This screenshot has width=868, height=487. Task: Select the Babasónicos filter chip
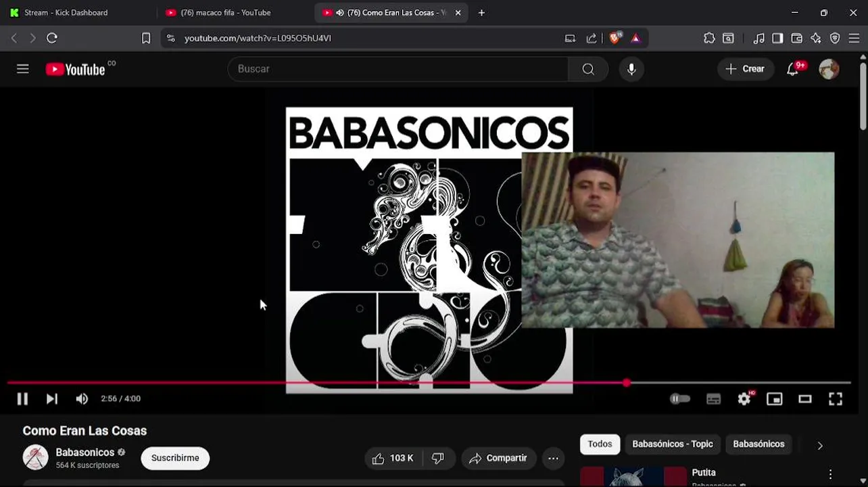point(758,444)
